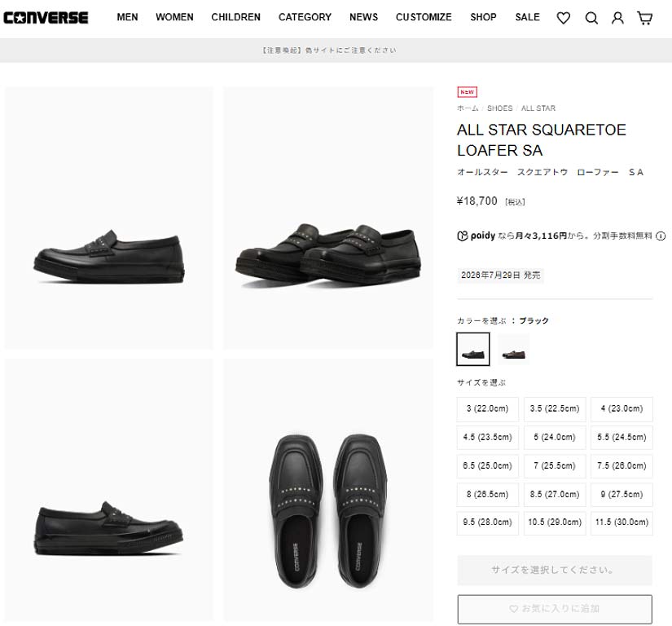The width and height of the screenshot is (672, 626).
Task: Choose size 3 (22.0cm)
Action: [488, 408]
